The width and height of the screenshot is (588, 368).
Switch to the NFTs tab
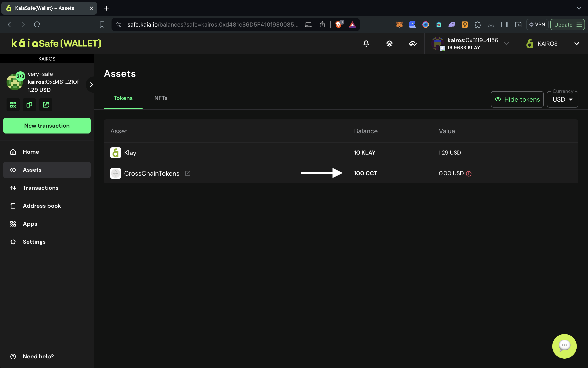161,98
